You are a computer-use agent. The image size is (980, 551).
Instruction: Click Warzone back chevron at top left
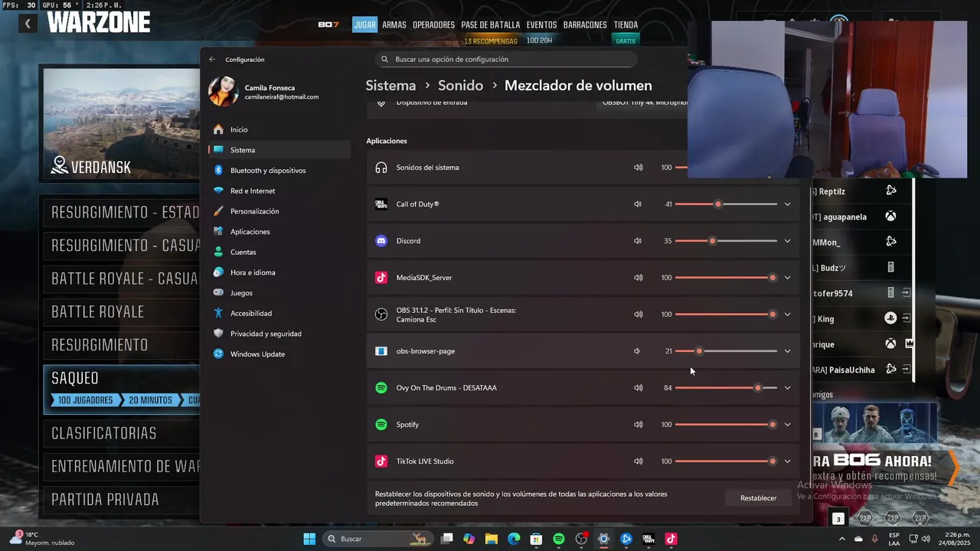(28, 24)
